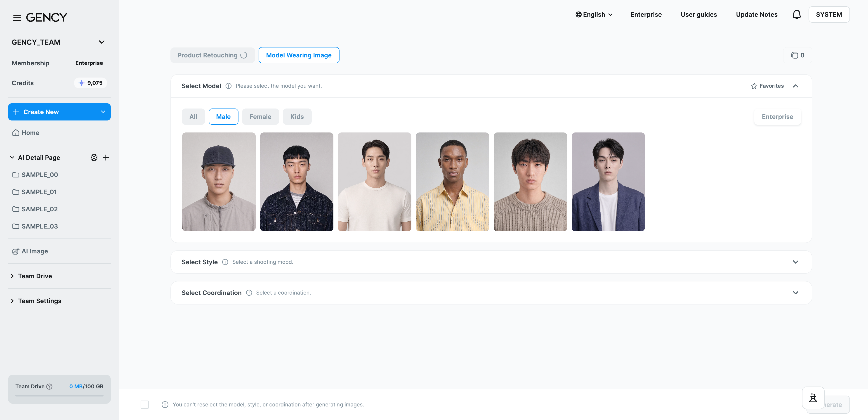The width and height of the screenshot is (868, 420).
Task: Select the Model Wearing Image tab
Action: pyautogui.click(x=299, y=55)
